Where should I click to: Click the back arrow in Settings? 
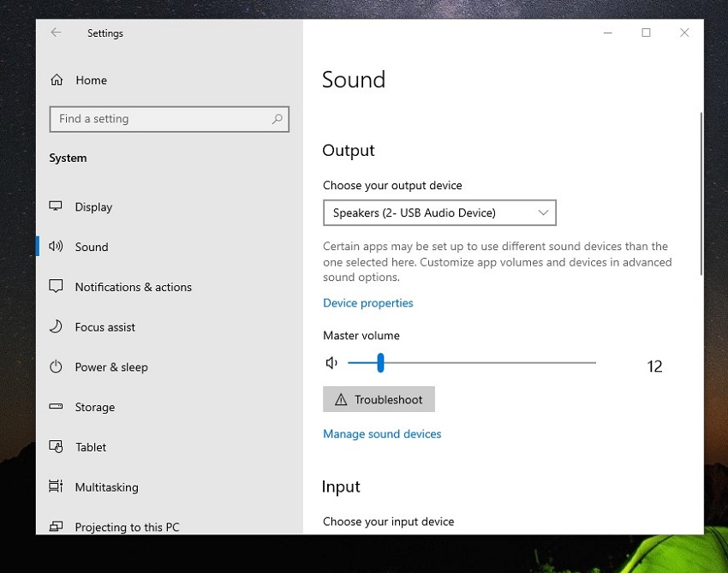[56, 33]
